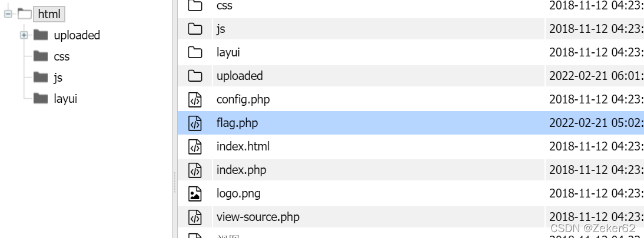Click the config.php code file icon
Image resolution: width=644 pixels, height=238 pixels.
pos(195,99)
